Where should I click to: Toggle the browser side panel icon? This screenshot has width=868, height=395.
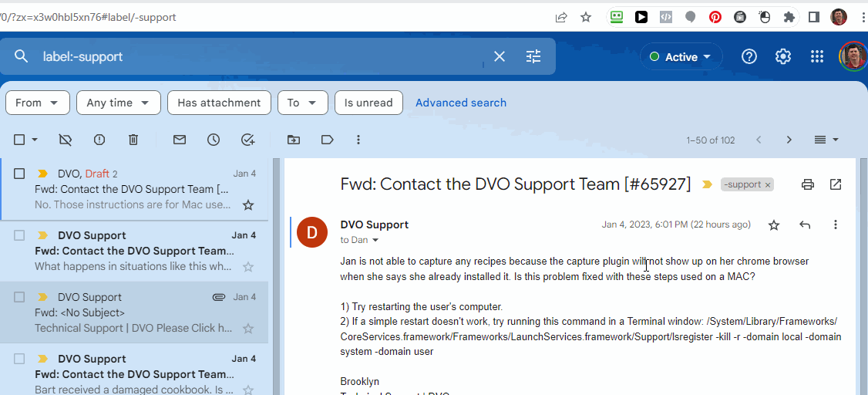pyautogui.click(x=814, y=17)
